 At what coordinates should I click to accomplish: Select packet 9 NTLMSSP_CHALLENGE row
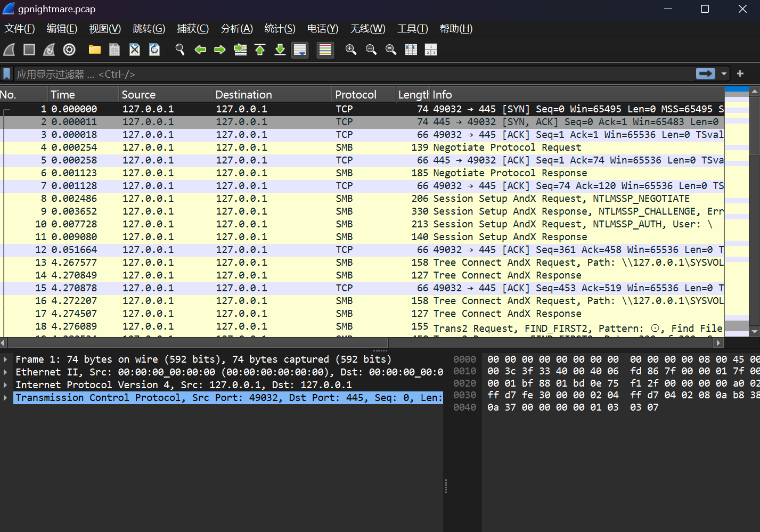[x=362, y=211]
